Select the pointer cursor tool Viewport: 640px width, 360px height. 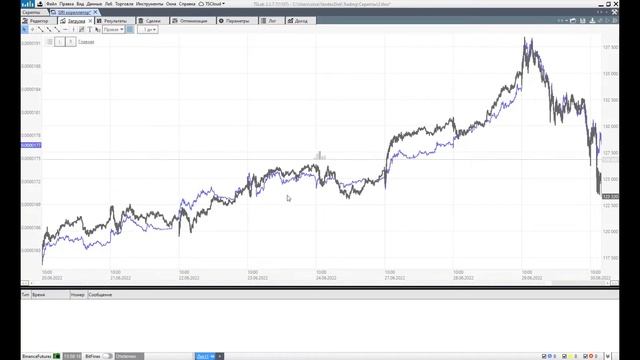coord(25,29)
